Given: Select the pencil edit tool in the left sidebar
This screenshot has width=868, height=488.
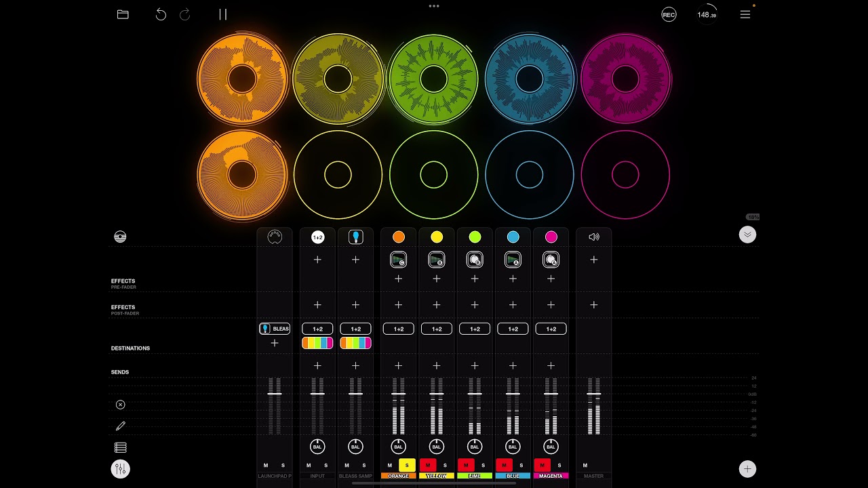Looking at the screenshot, I should [x=121, y=426].
